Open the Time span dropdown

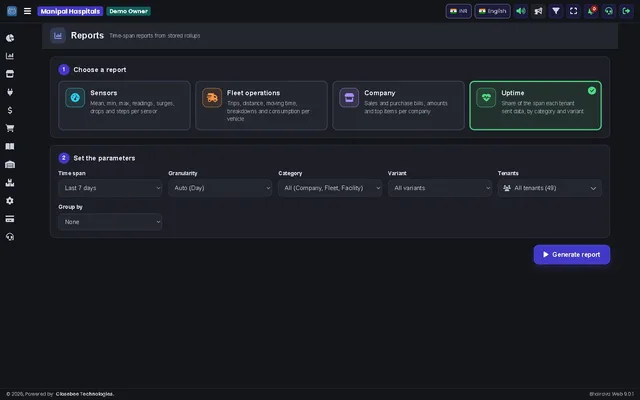tap(110, 188)
